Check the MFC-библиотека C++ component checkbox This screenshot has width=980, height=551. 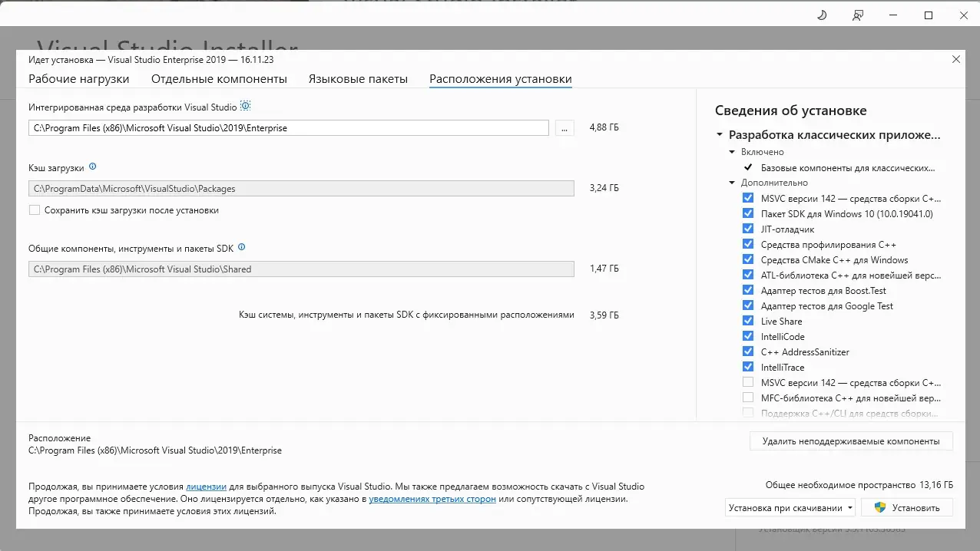point(748,398)
